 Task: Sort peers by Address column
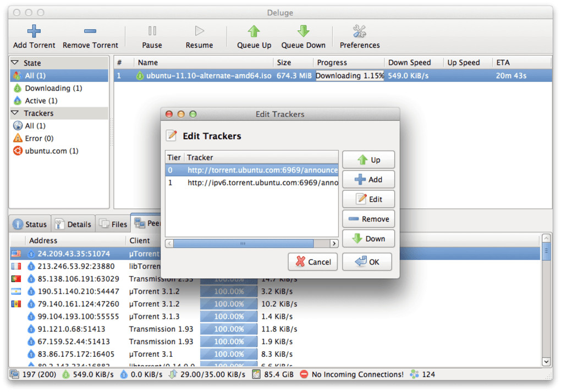coord(75,240)
